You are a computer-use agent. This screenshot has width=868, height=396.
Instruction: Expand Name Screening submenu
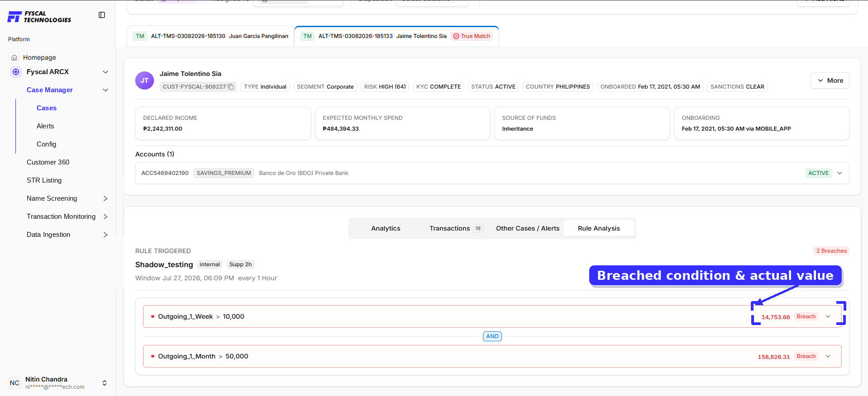105,198
